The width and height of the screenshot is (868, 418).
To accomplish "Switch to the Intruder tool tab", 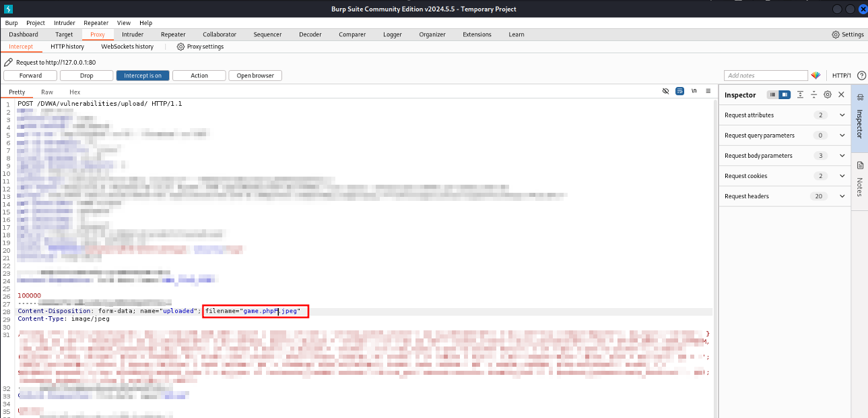I will [x=133, y=34].
